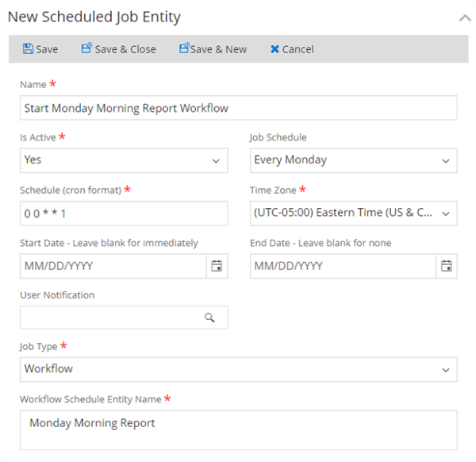Click the End Date MM/DD/YYYY input
Screen dimensions: 476x462
(342, 266)
